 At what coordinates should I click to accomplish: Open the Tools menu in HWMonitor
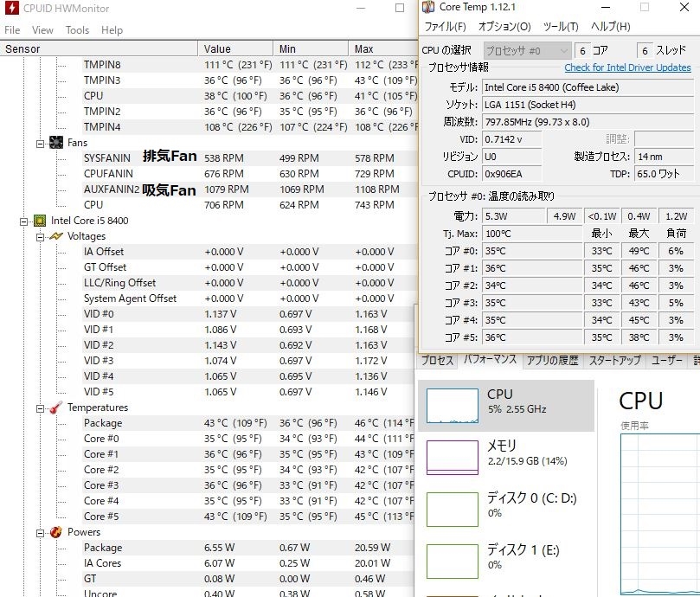coord(77,30)
